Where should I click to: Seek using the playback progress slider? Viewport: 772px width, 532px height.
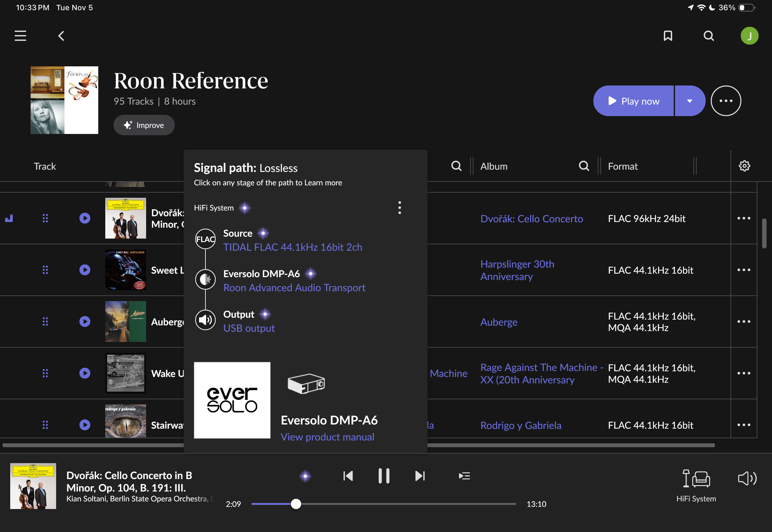pos(384,504)
